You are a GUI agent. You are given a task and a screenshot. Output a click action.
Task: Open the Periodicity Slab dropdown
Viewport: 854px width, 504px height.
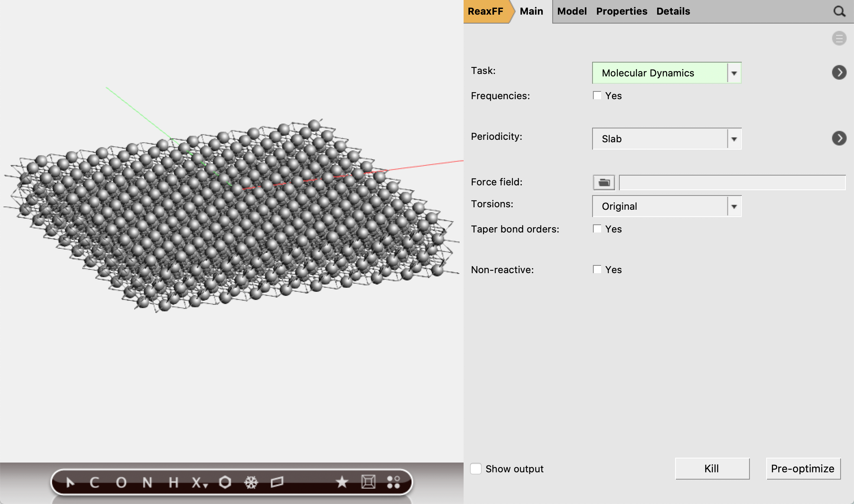point(667,139)
